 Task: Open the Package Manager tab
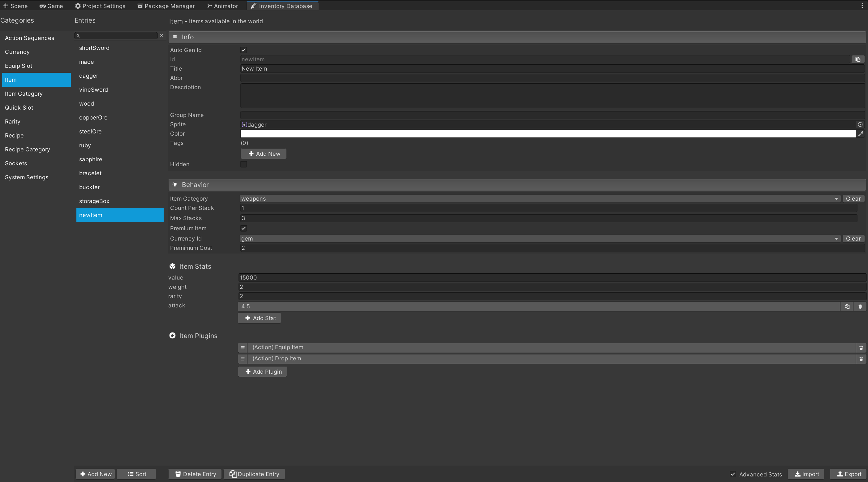click(x=166, y=6)
